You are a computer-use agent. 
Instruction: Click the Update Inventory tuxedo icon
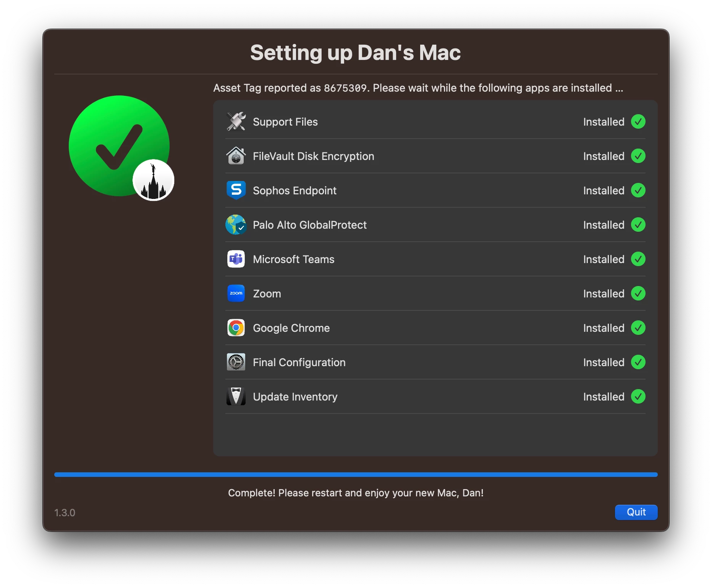236,396
